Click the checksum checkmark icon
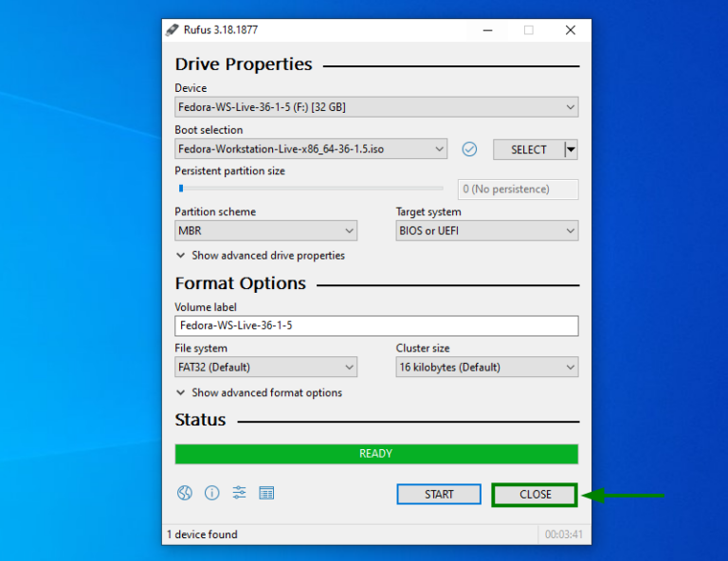728x561 pixels. click(469, 149)
